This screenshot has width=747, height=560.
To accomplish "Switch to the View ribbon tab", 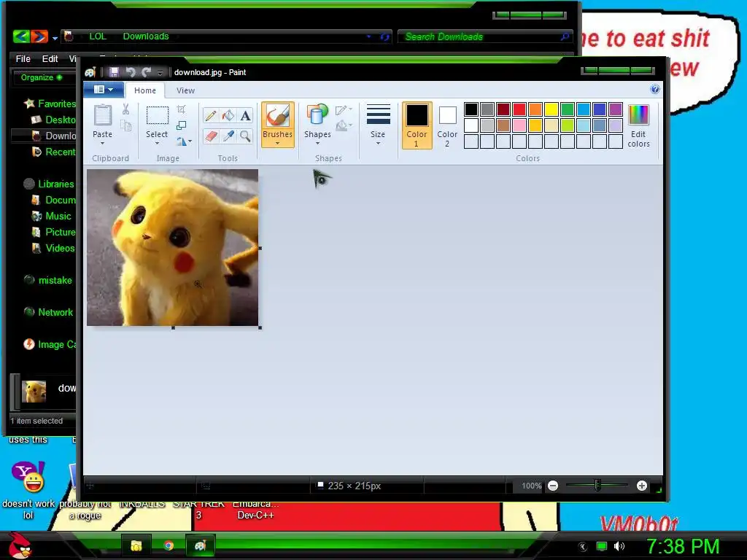I will pos(185,90).
